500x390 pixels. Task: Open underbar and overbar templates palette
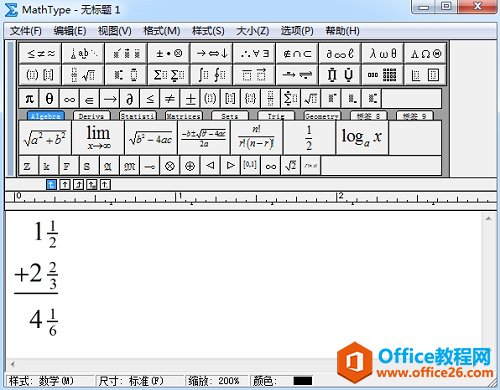(255, 75)
